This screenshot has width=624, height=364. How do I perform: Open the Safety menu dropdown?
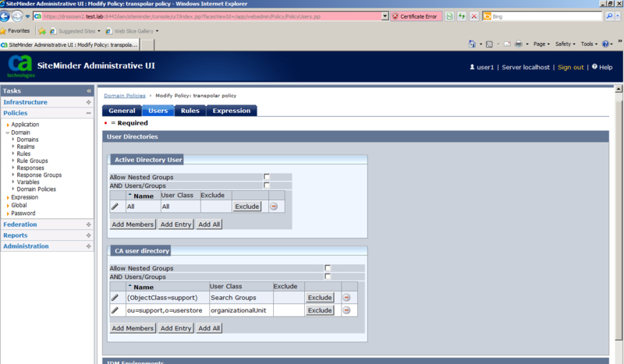565,44
